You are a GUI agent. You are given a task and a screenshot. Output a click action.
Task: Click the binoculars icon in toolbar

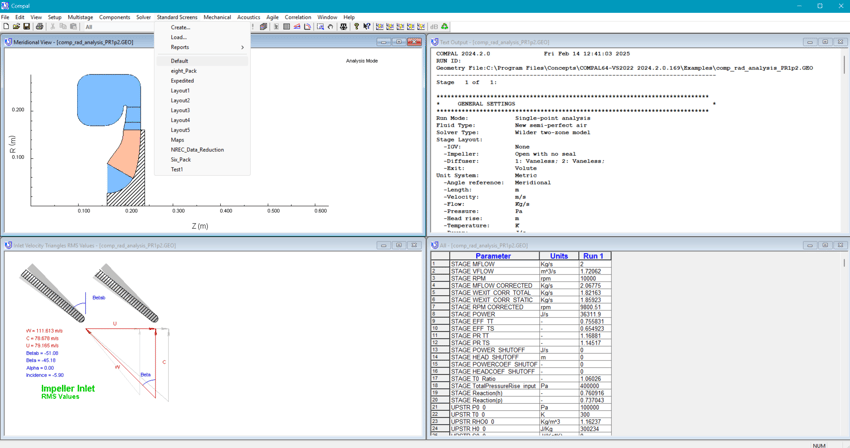343,27
